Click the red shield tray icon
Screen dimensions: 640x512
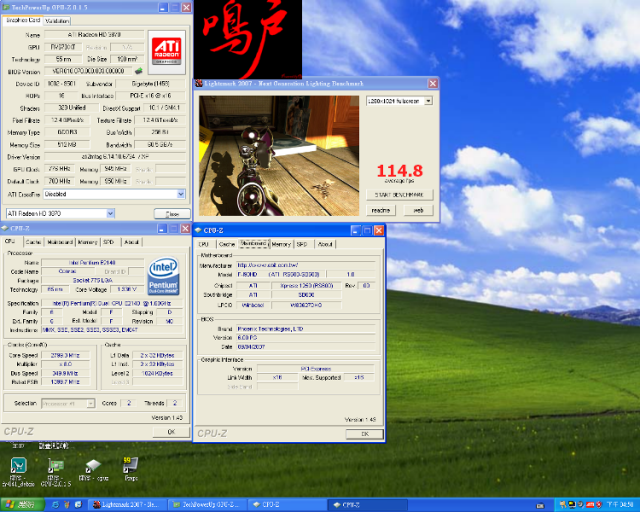tap(599, 505)
